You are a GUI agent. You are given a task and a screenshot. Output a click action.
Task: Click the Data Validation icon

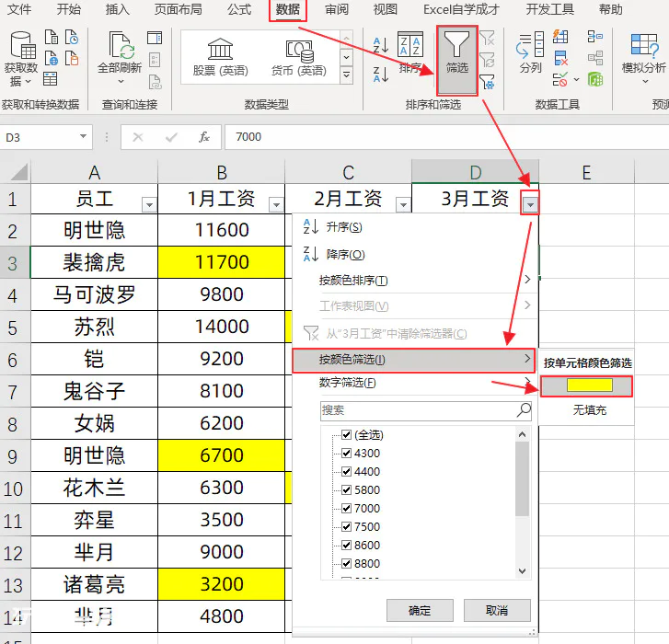pyautogui.click(x=560, y=80)
